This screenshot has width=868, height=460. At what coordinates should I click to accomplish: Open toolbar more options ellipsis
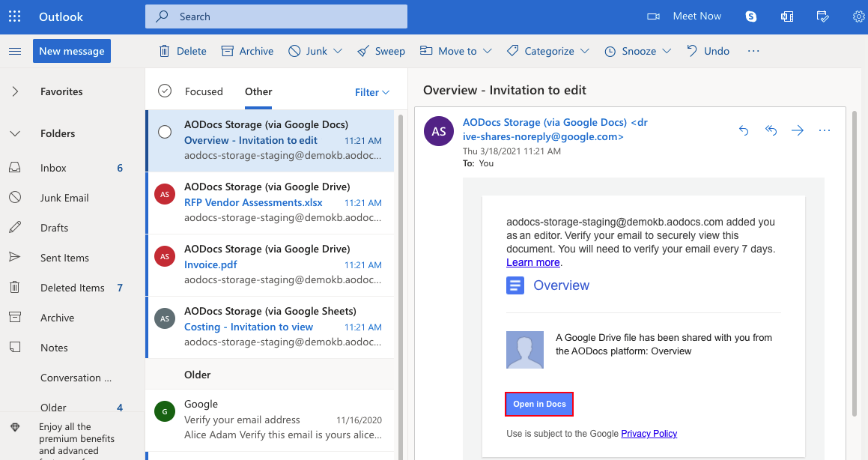pyautogui.click(x=753, y=51)
